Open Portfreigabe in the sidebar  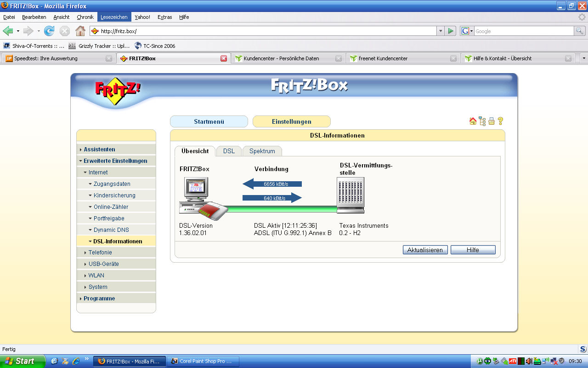(x=109, y=218)
